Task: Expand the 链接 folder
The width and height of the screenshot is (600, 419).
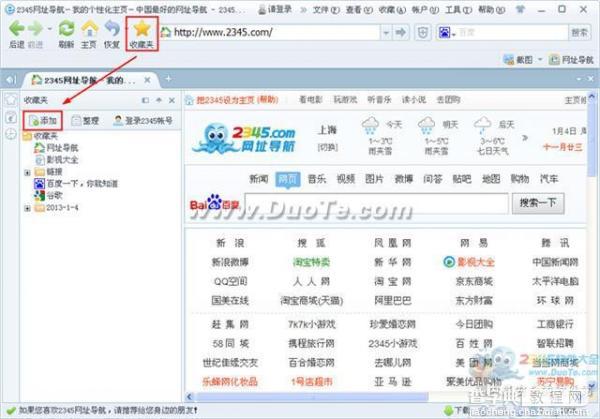Action: tap(27, 172)
